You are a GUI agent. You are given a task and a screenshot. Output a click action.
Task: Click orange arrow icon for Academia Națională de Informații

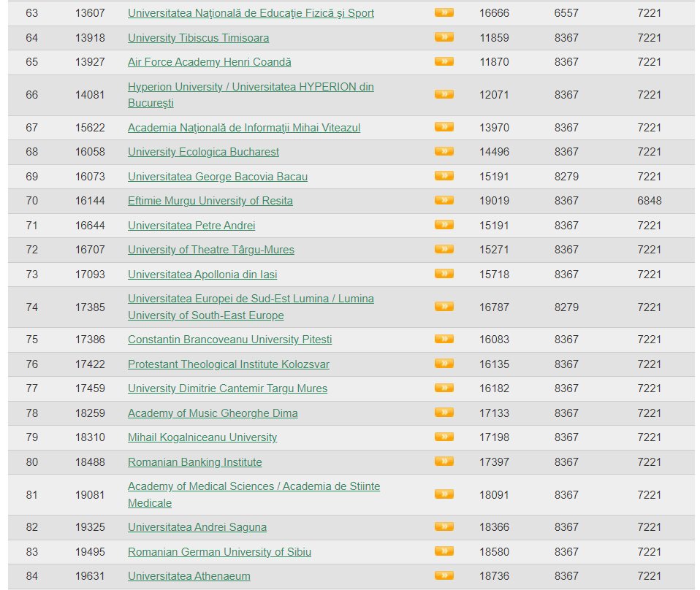[x=444, y=127]
